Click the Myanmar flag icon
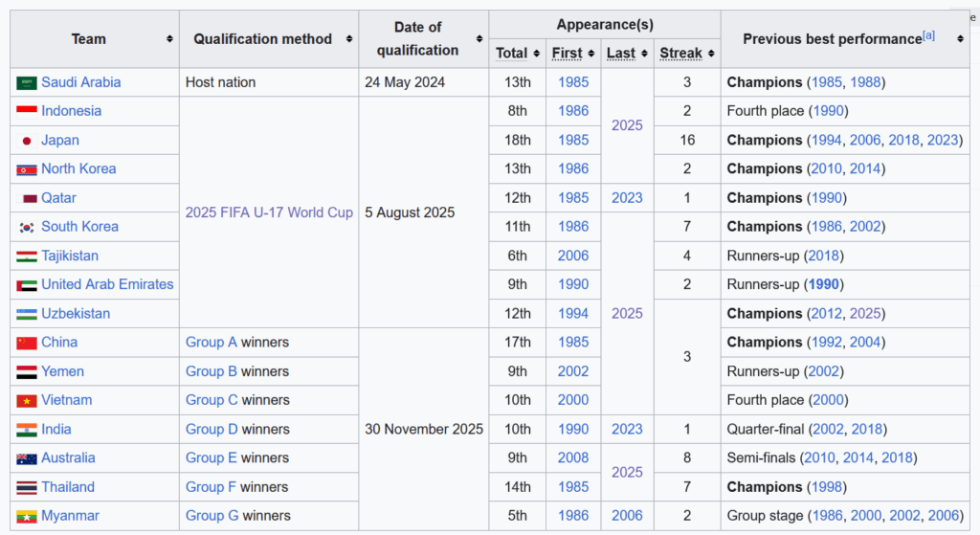The height and width of the screenshot is (535, 980). (26, 517)
